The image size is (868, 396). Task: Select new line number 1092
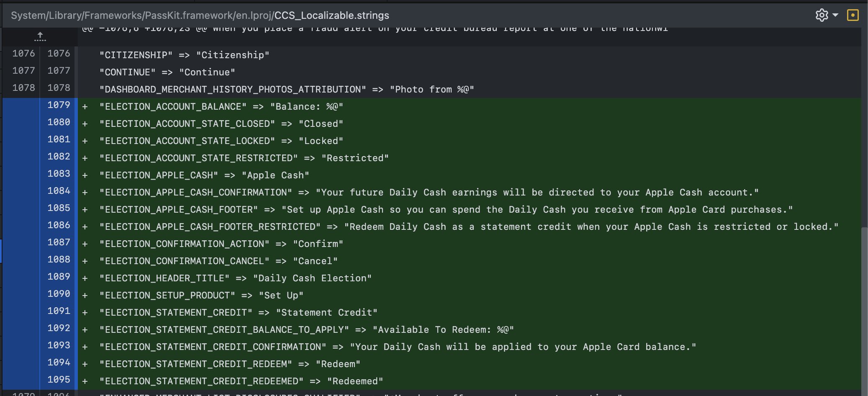pos(59,328)
